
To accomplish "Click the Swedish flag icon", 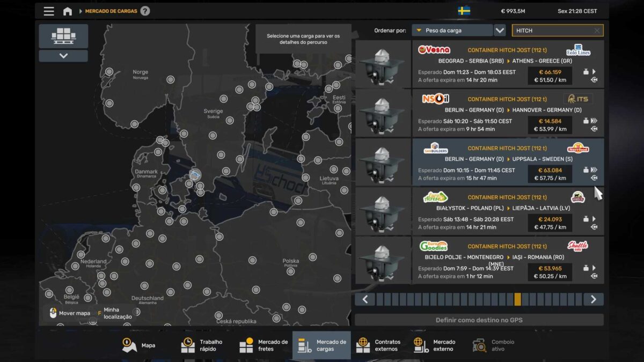I will (464, 11).
